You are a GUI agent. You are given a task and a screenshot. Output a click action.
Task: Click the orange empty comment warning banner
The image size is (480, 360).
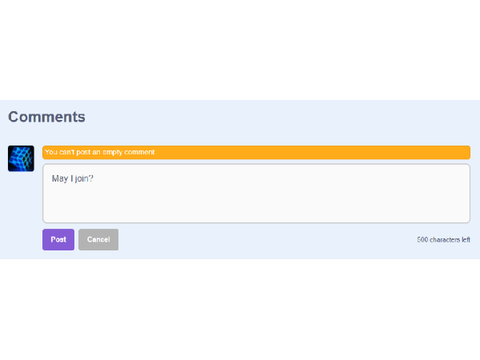256,152
